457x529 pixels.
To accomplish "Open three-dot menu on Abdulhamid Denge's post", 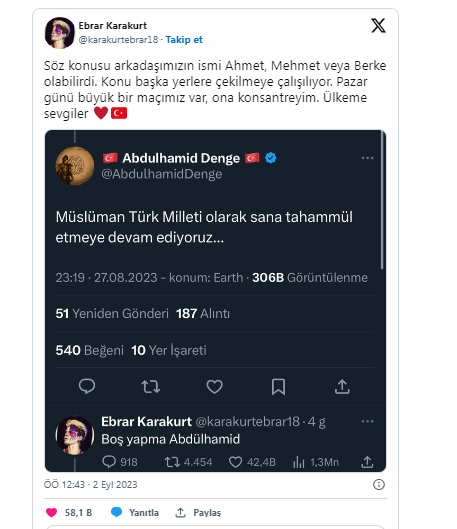I will click(367, 158).
